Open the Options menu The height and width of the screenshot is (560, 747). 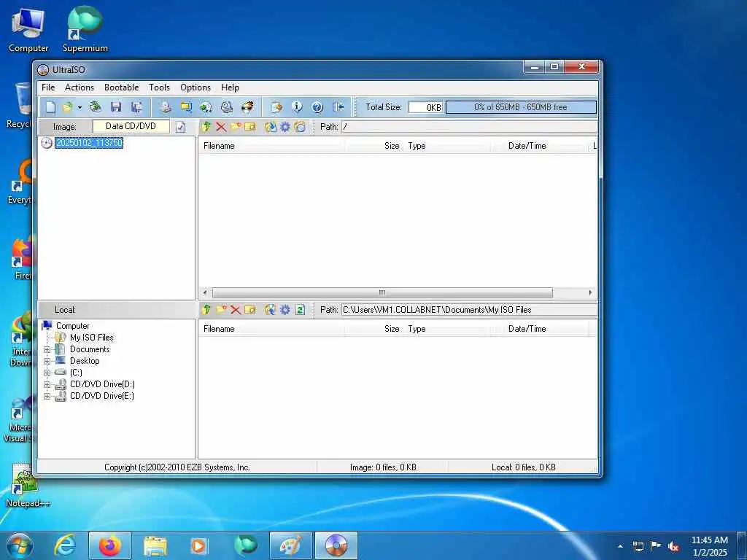coord(196,87)
